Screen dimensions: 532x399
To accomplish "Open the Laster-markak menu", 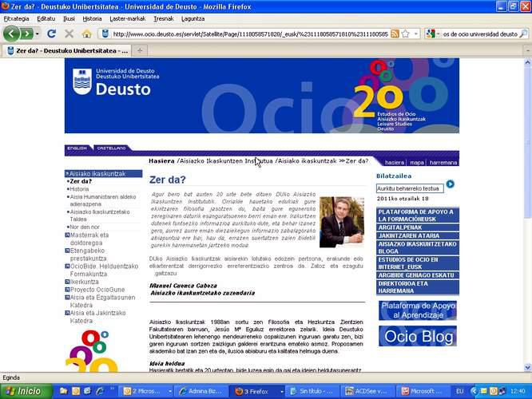I will [x=128, y=18].
